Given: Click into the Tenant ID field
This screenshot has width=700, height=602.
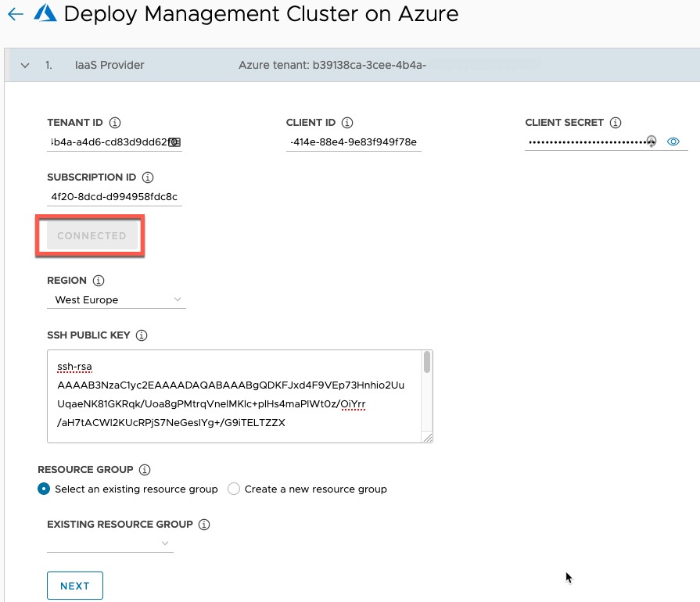Looking at the screenshot, I should tap(109, 142).
